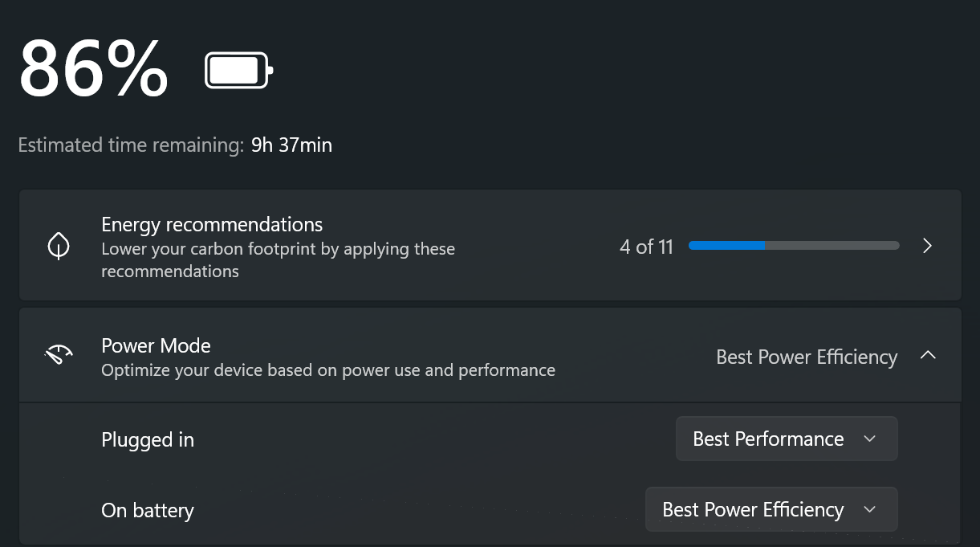The width and height of the screenshot is (980, 547).
Task: Open Energy recommendations with the right chevron
Action: pos(927,246)
